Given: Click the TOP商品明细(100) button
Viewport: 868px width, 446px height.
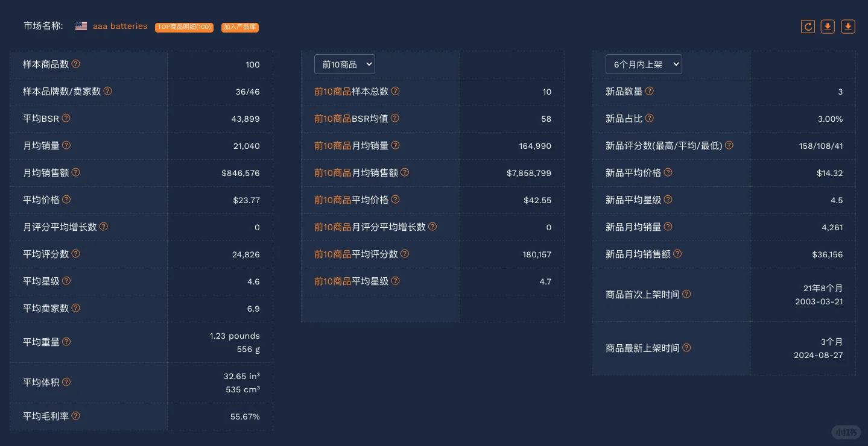Looking at the screenshot, I should [184, 27].
